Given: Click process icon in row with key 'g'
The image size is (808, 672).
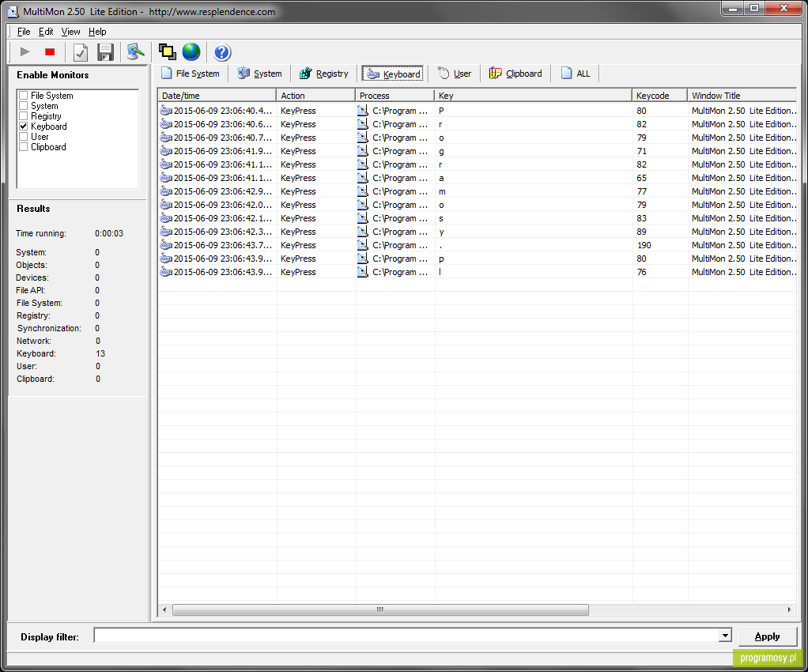Looking at the screenshot, I should pyautogui.click(x=363, y=151).
